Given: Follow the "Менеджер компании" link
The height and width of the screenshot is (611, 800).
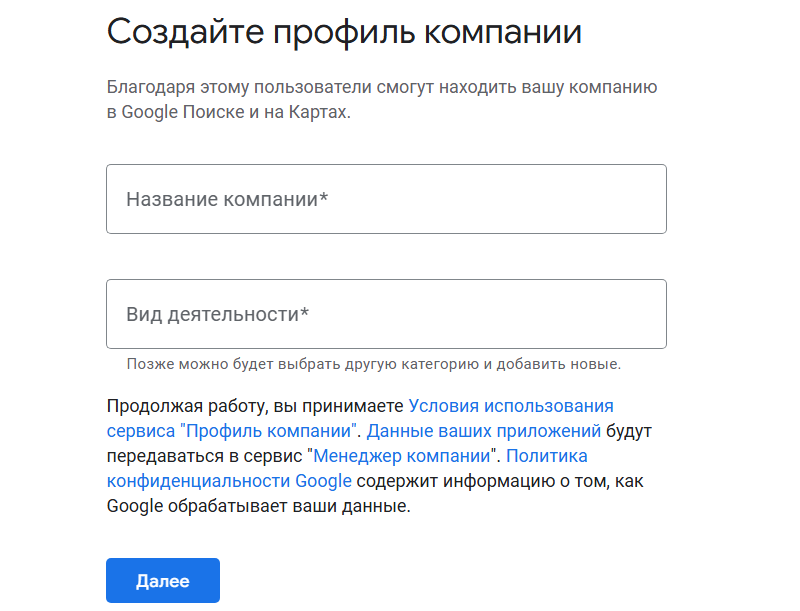Looking at the screenshot, I should click(x=404, y=456).
